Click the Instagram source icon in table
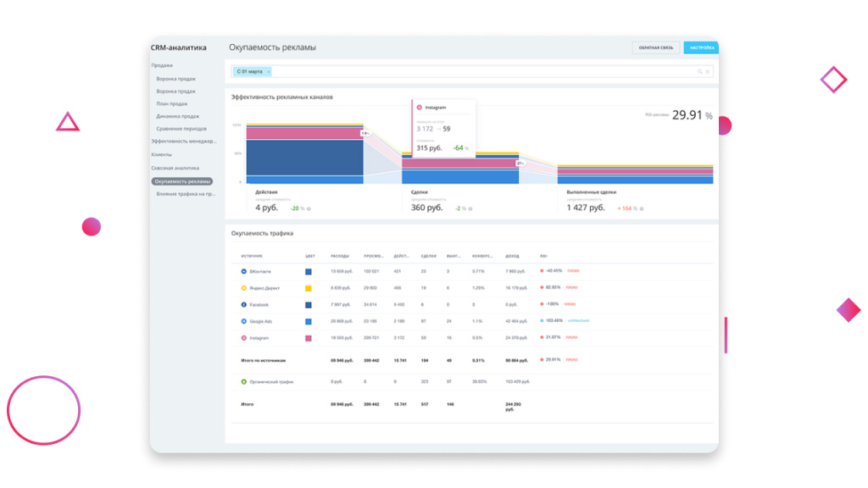The height and width of the screenshot is (488, 868). pos(243,338)
